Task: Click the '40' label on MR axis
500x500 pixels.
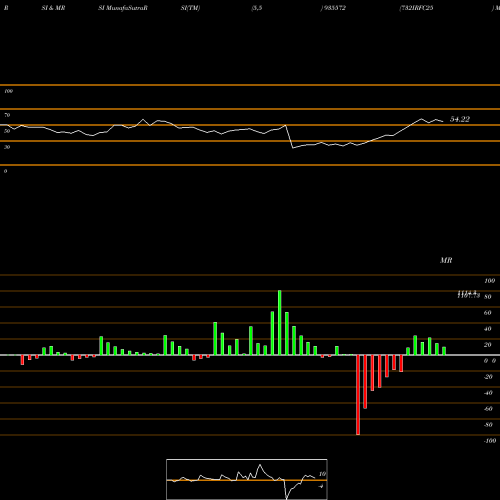Action: pos(488,329)
